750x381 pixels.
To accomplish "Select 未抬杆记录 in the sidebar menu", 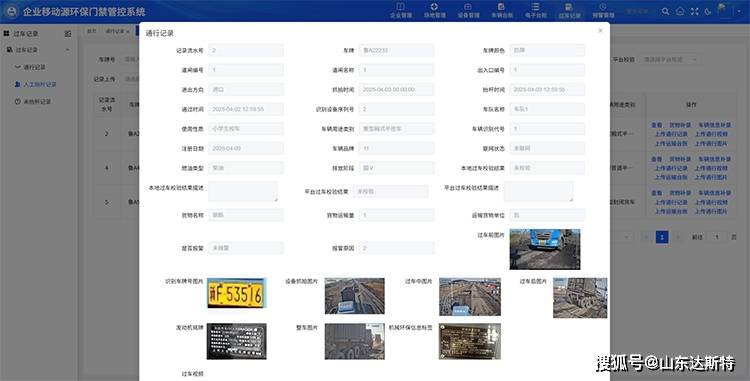I will [37, 101].
